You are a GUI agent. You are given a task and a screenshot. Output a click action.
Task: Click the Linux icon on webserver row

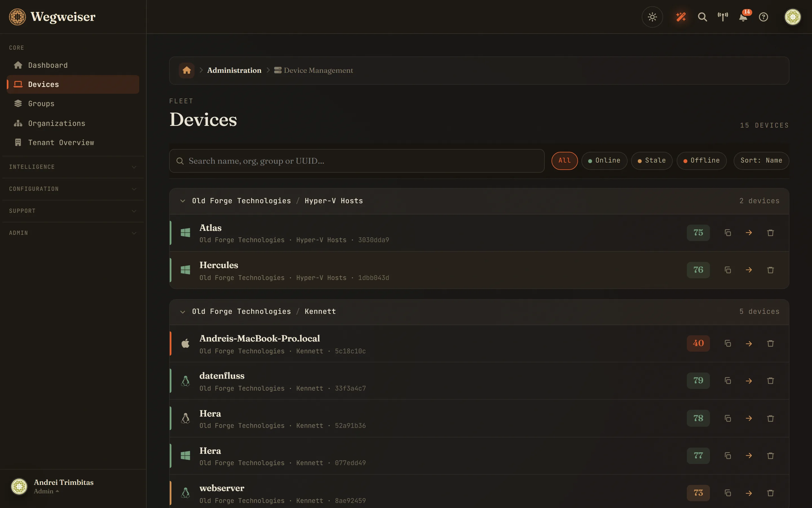185,493
